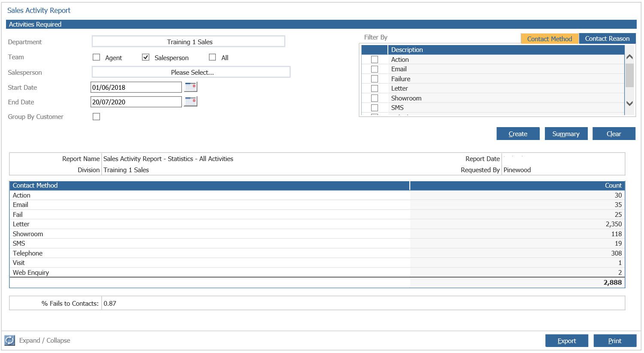The height and width of the screenshot is (353, 644).
Task: Click the Telephone count value 308
Action: point(617,253)
